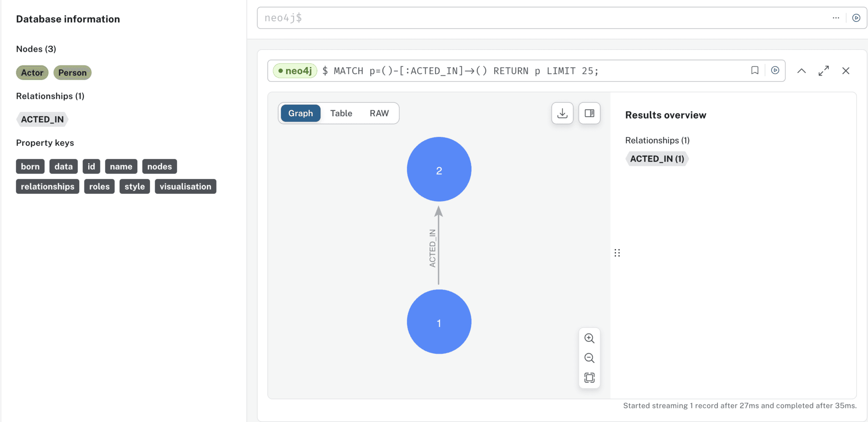Collapse the query frame with the chevron

[x=801, y=70]
